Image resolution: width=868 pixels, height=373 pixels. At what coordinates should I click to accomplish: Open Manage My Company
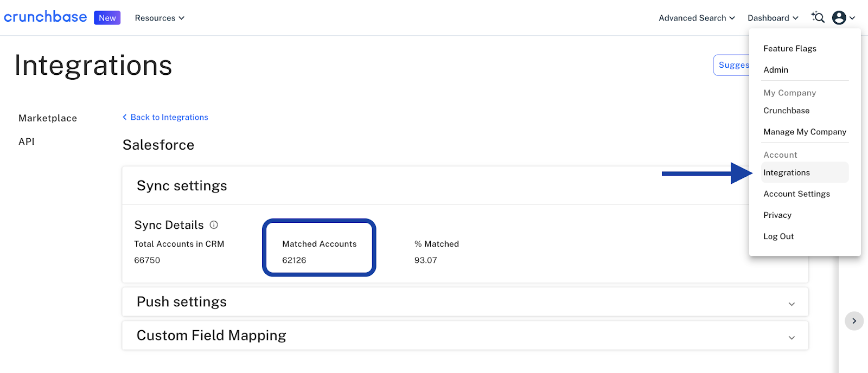(805, 132)
